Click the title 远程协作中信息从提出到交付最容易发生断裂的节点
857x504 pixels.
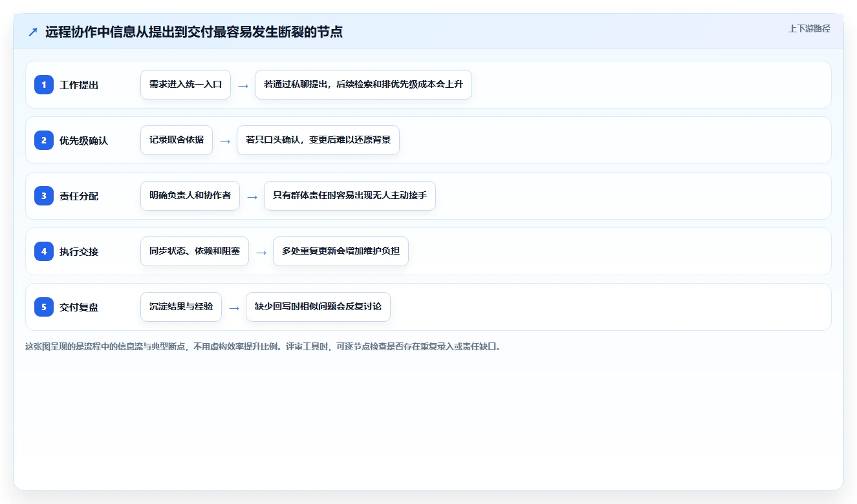pyautogui.click(x=194, y=32)
